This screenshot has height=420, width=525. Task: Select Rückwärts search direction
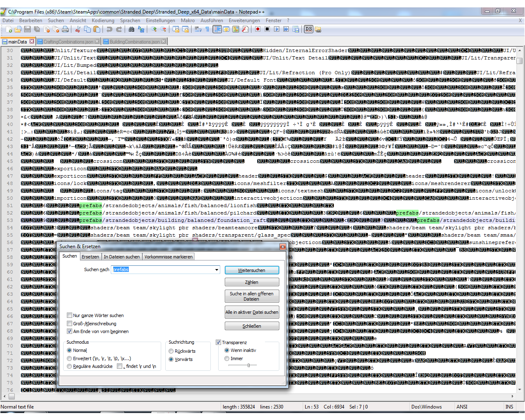[171, 351]
